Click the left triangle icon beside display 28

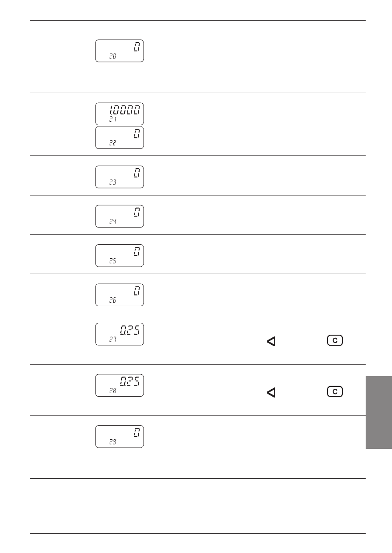[x=271, y=392]
